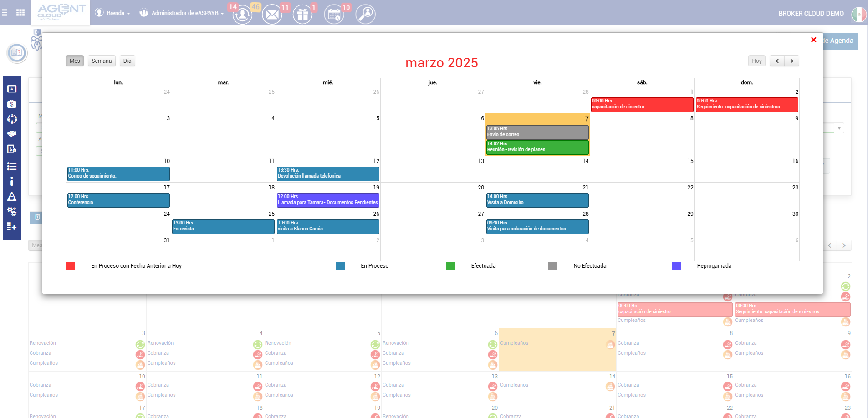This screenshot has height=418, width=868.
Task: Click the Hoy button
Action: tap(757, 61)
